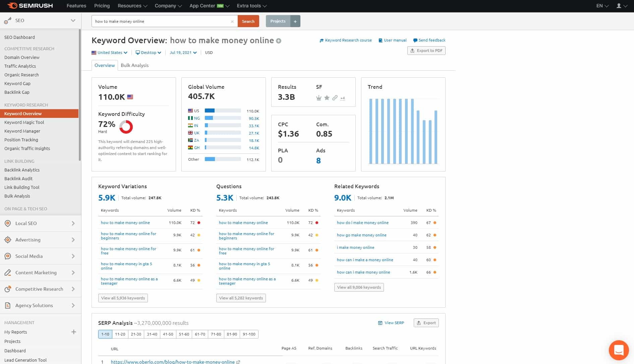Add a project with the plus button

pos(295,21)
